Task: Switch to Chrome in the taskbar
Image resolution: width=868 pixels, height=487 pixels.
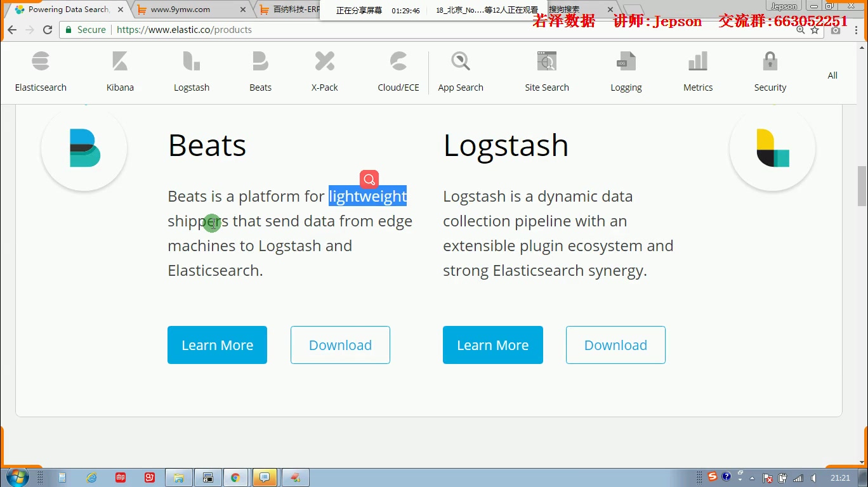Action: point(235,477)
